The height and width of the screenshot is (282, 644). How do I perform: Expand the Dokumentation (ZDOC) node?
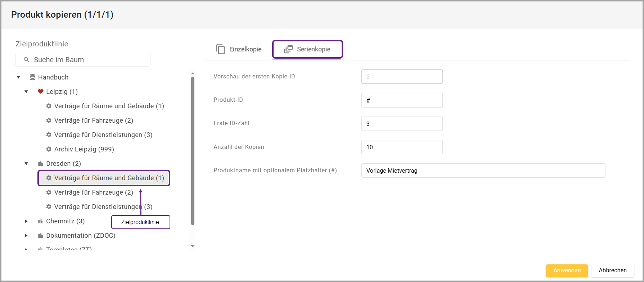pyautogui.click(x=26, y=236)
